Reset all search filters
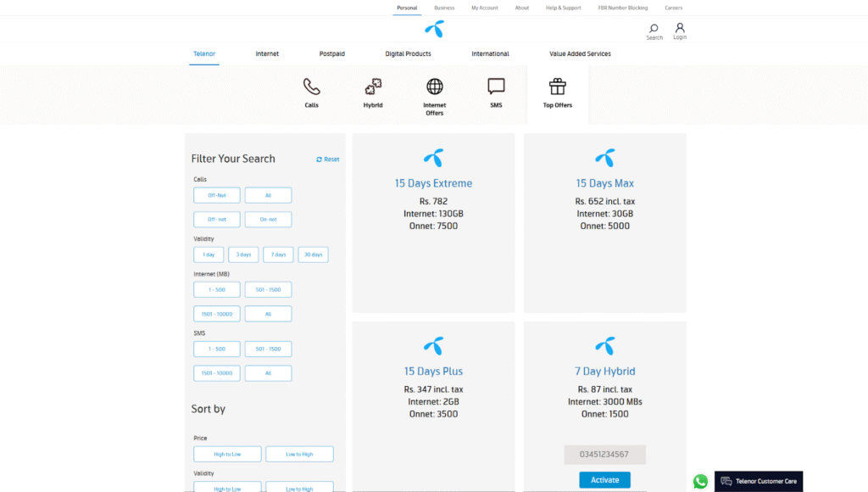This screenshot has width=868, height=492. [x=327, y=159]
